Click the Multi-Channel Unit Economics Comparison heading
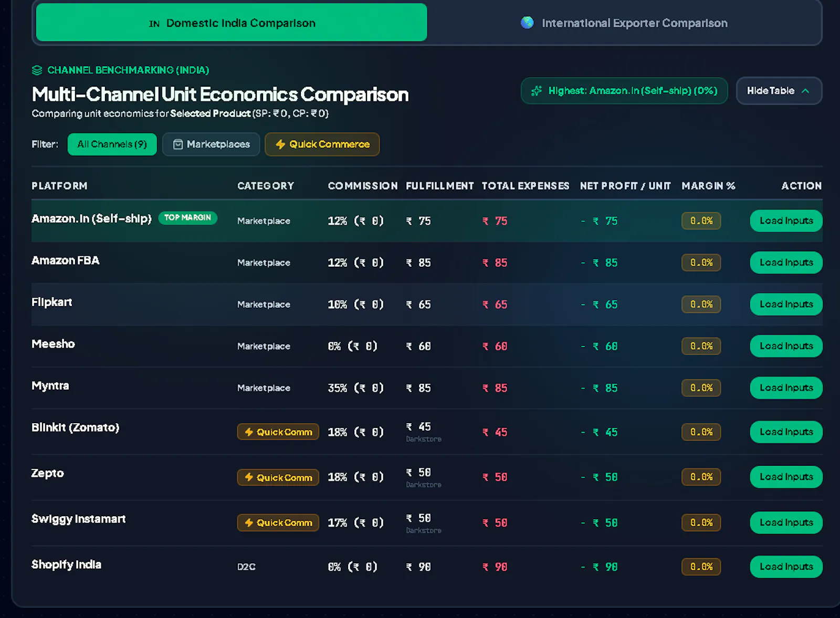 [220, 95]
